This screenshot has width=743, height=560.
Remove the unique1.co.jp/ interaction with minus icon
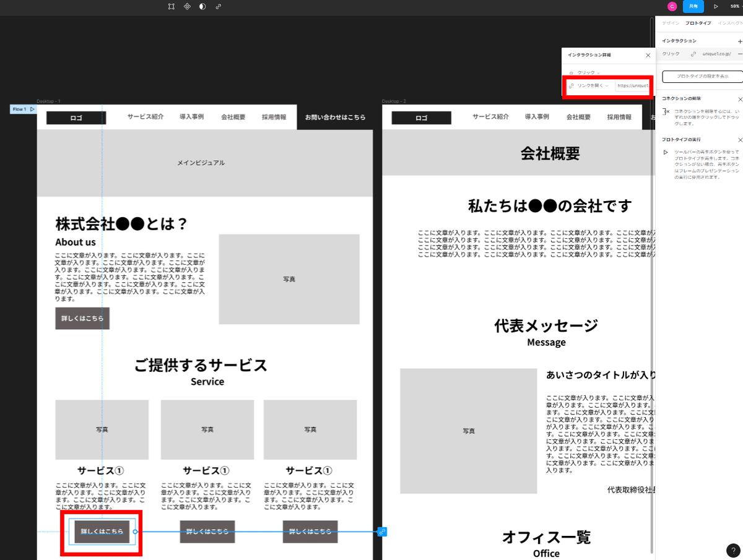click(x=740, y=54)
